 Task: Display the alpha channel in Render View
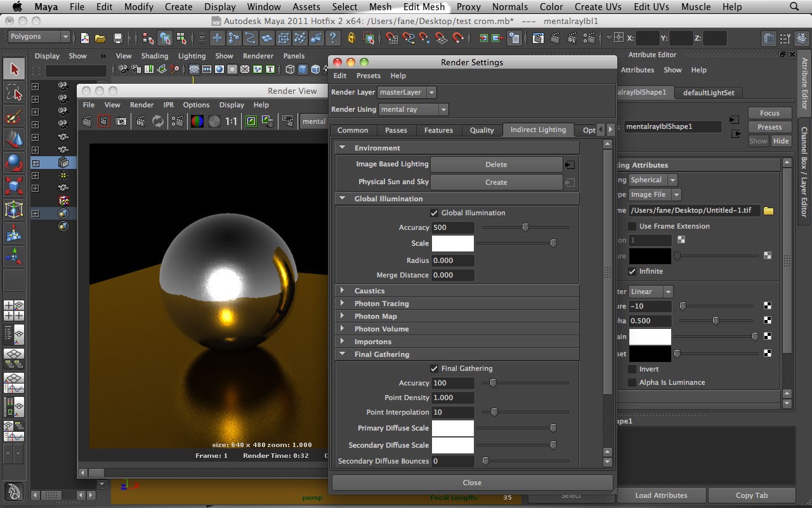click(x=214, y=121)
